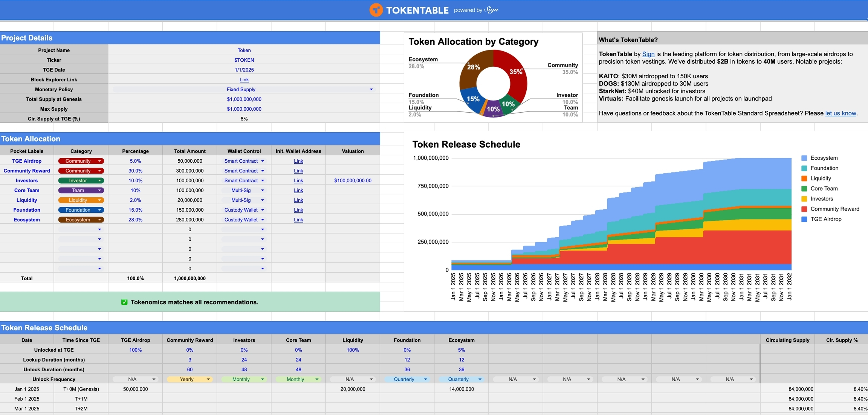Open the Community Reward Yearly frequency dropdown
This screenshot has width=868, height=415.
click(x=208, y=379)
